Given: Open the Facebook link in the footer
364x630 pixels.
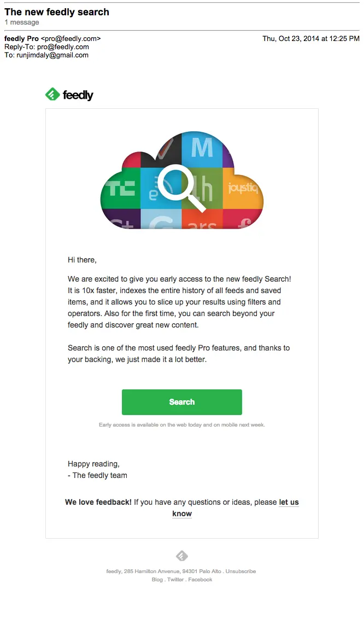Looking at the screenshot, I should 200,579.
